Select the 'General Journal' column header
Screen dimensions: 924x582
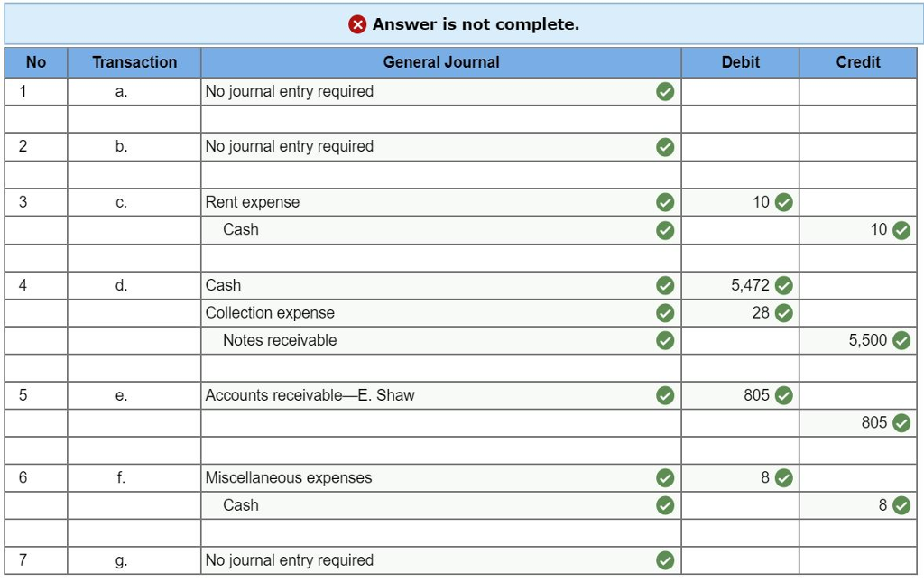click(x=441, y=62)
